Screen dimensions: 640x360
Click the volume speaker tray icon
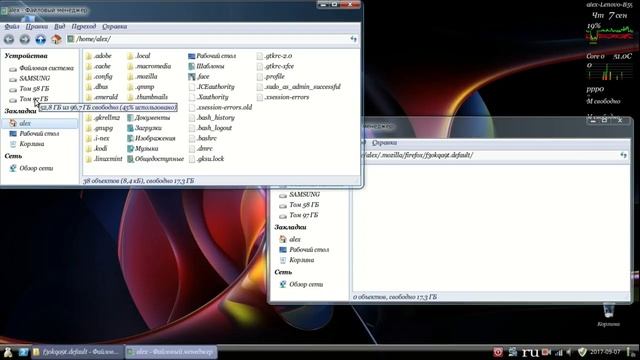[569, 352]
